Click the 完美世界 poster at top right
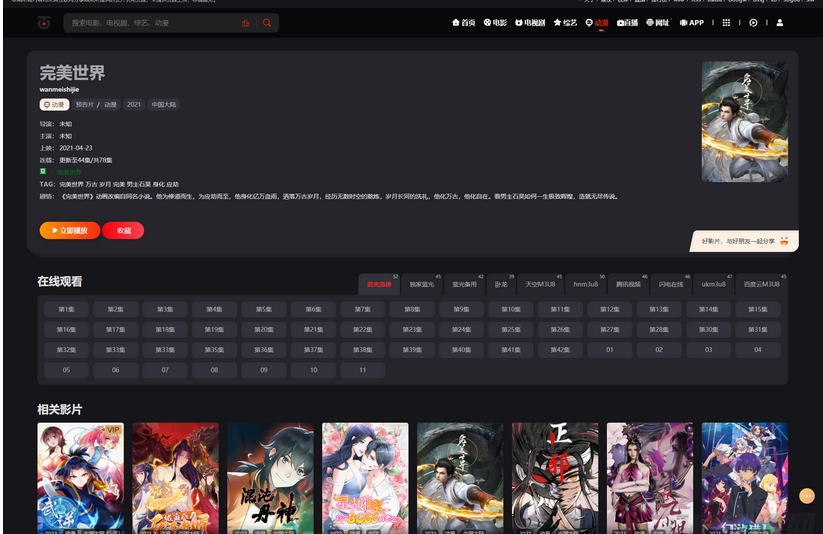 point(745,122)
